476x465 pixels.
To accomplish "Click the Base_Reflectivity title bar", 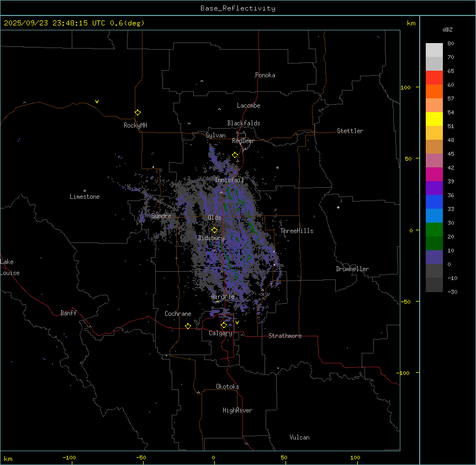I will point(238,8).
